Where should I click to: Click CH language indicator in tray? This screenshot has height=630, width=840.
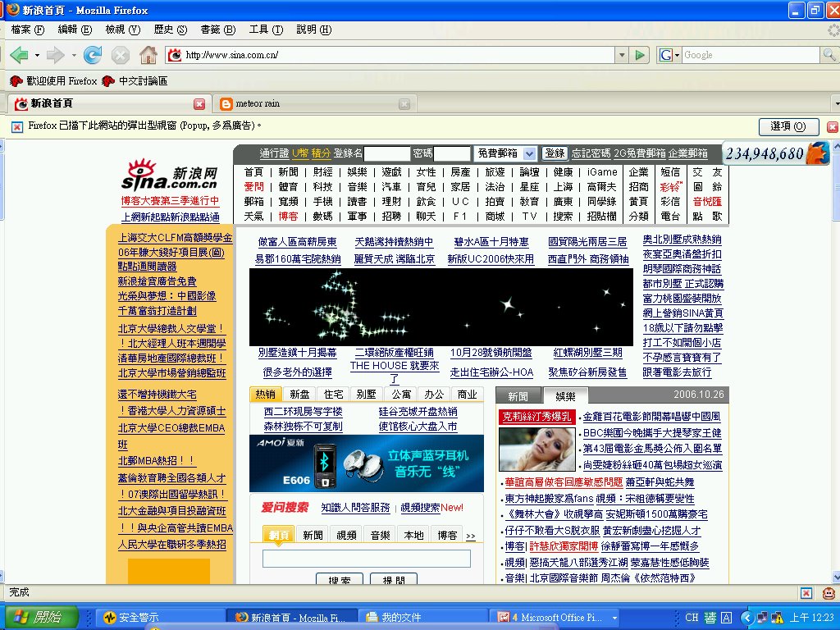(692, 617)
